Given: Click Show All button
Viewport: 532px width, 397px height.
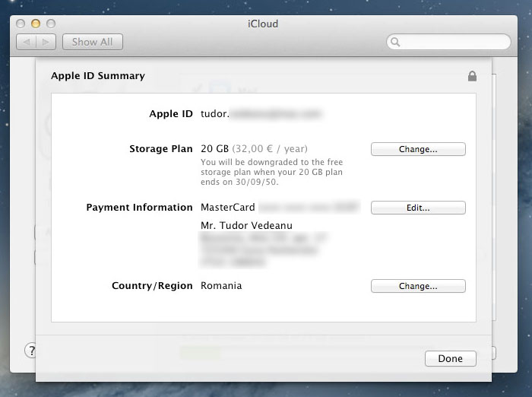Looking at the screenshot, I should (92, 42).
